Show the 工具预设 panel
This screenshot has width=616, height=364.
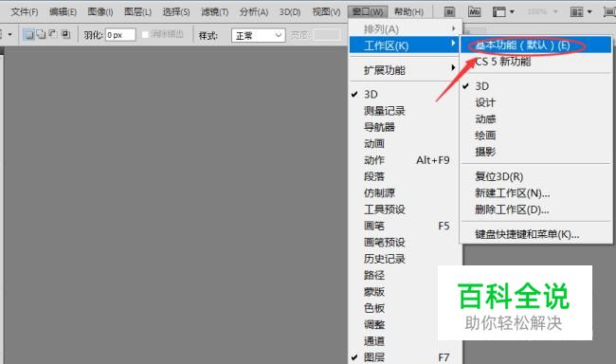pos(405,209)
